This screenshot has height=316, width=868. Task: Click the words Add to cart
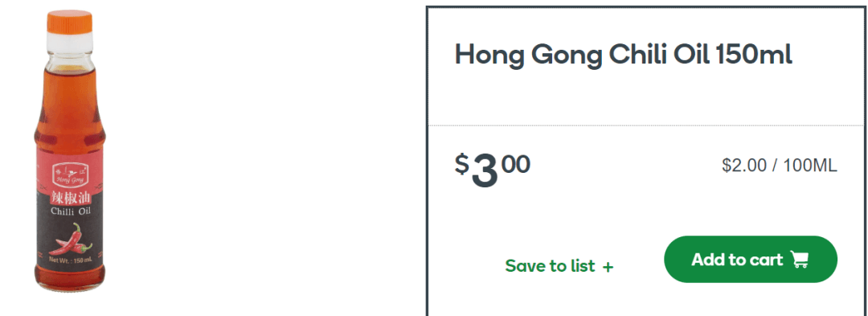(737, 260)
